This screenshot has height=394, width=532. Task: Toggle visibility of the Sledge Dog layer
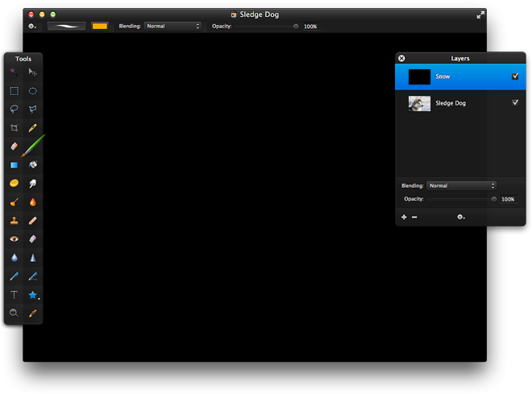pos(515,102)
